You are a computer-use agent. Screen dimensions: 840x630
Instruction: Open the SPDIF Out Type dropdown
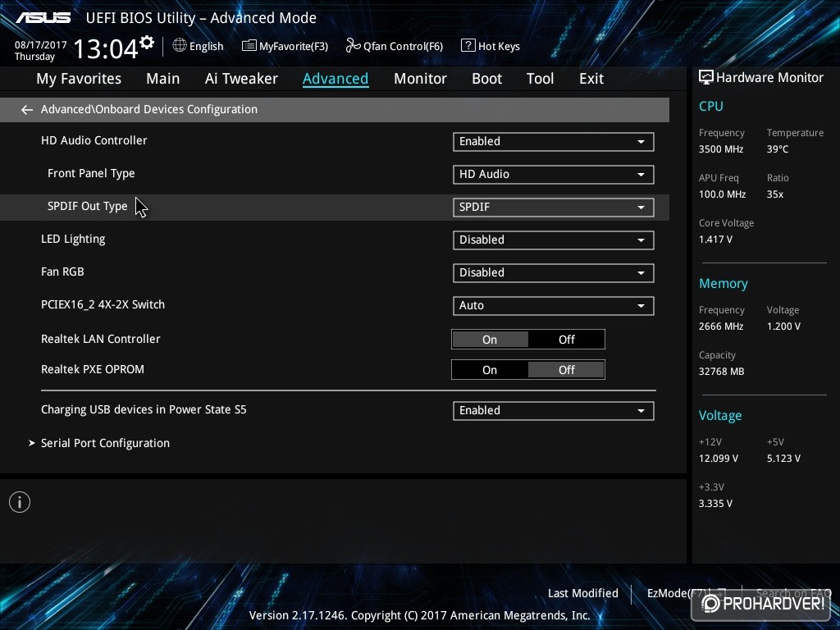pyautogui.click(x=554, y=208)
